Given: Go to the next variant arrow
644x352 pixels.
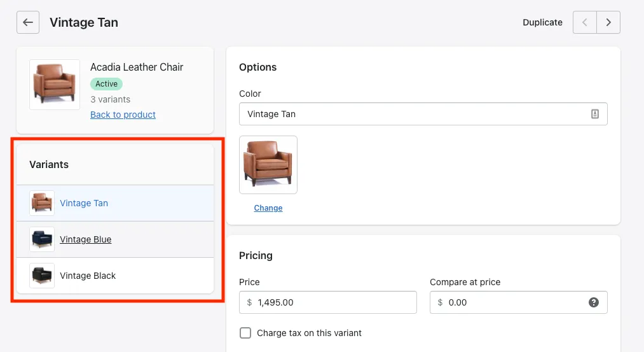Looking at the screenshot, I should pyautogui.click(x=608, y=22).
